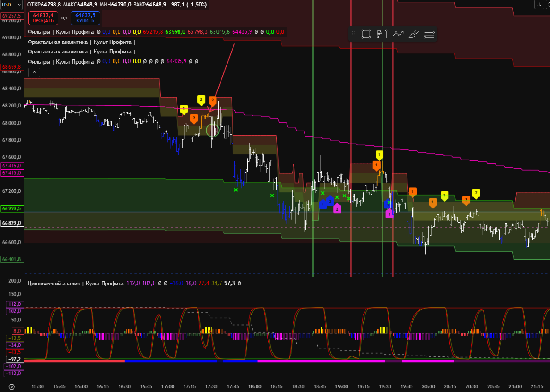Click the green circle marker on the chart
550x392 pixels.
[x=212, y=131]
